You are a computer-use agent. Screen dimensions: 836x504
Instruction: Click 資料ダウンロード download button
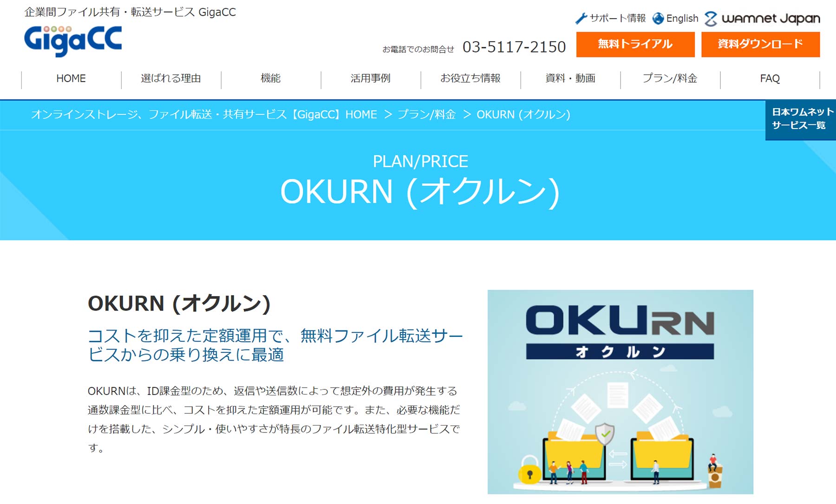click(760, 44)
